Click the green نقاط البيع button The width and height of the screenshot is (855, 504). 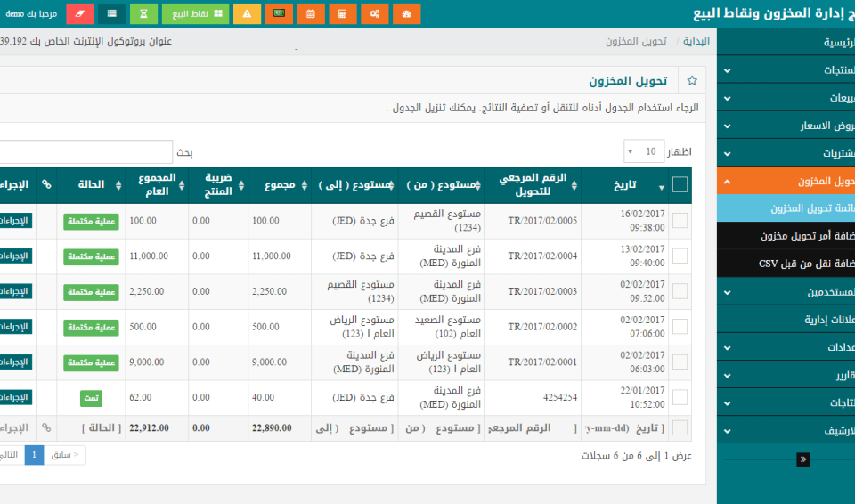pos(195,14)
